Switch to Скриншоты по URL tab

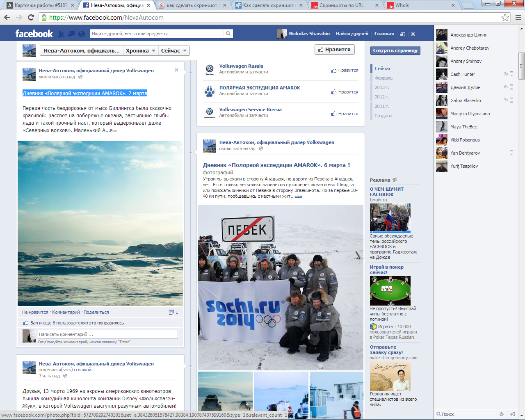click(345, 5)
